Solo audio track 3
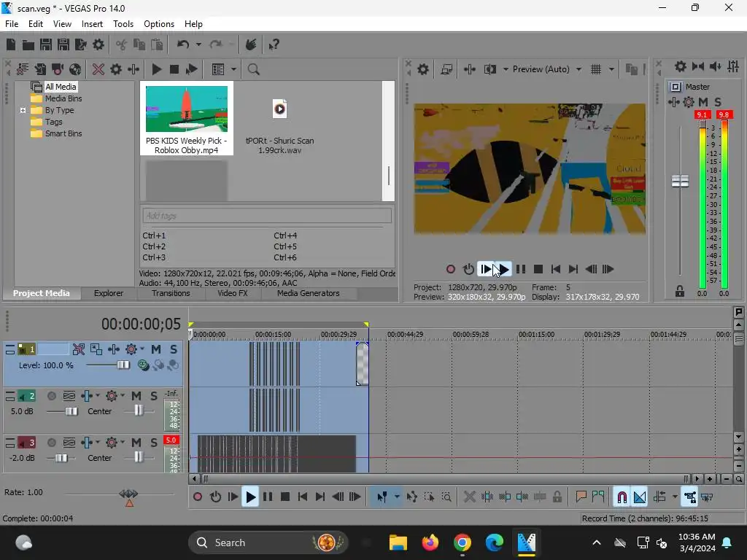This screenshot has height=560, width=747. 153,443
